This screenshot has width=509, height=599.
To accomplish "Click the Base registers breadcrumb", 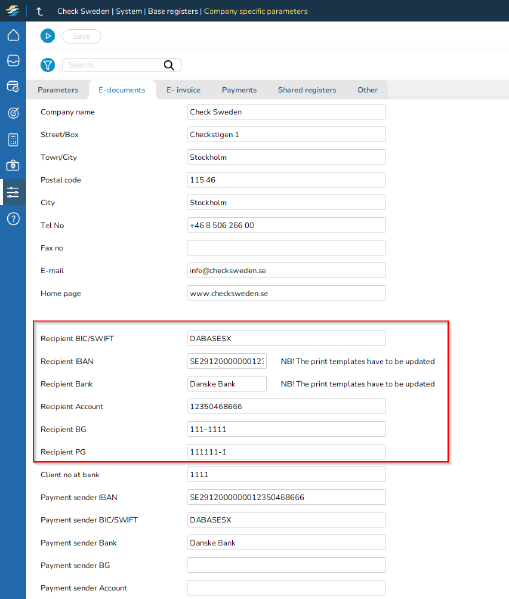I will [x=173, y=11].
